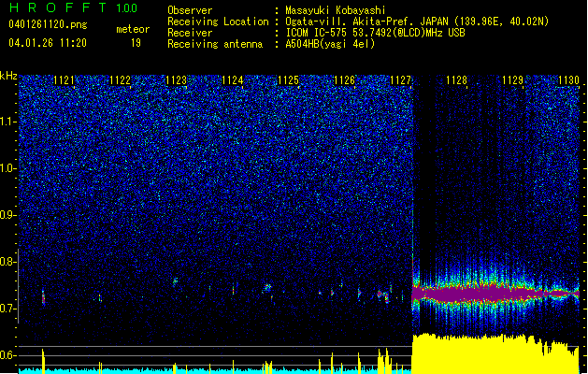Click the 1126 time marker
Viewport: 588px width, 374px height.
344,80
